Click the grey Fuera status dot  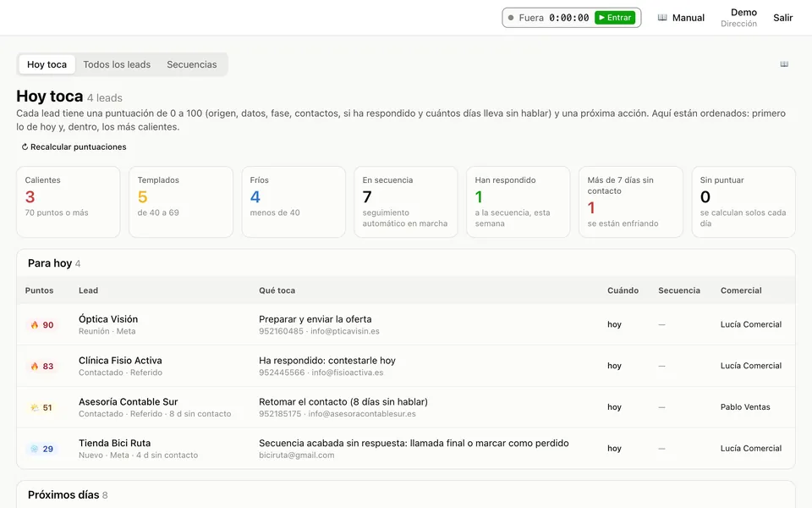(x=511, y=18)
